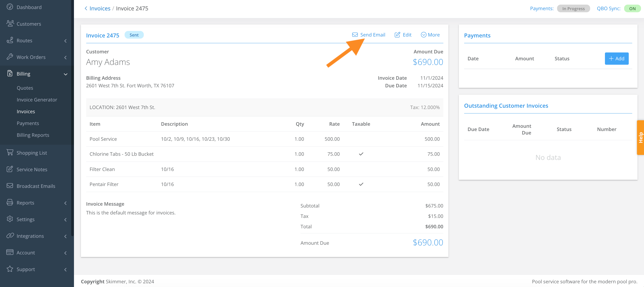Select the Support star icon
This screenshot has width=644, height=287.
10,269
